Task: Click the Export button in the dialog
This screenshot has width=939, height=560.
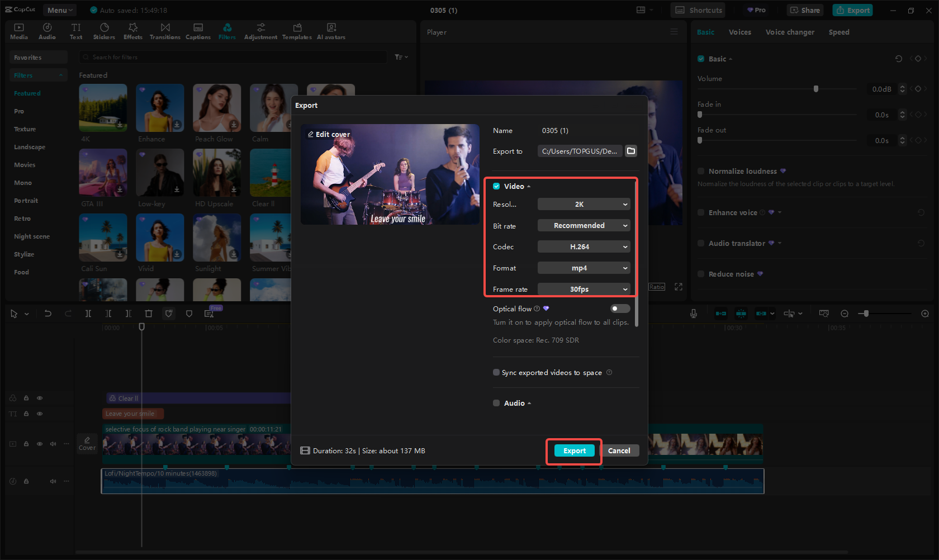Action: pos(574,451)
